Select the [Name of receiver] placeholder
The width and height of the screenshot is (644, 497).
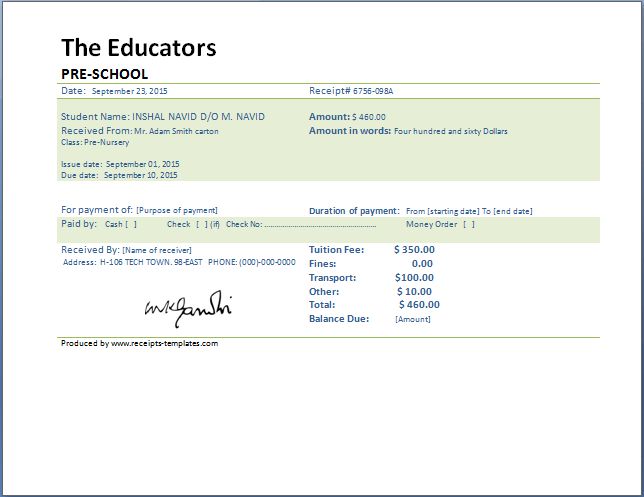[157, 250]
